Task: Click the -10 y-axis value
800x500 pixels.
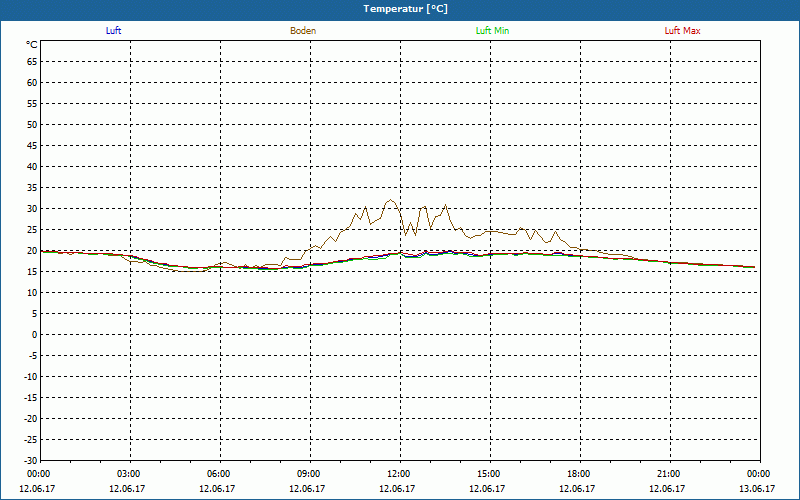Action: 31,377
